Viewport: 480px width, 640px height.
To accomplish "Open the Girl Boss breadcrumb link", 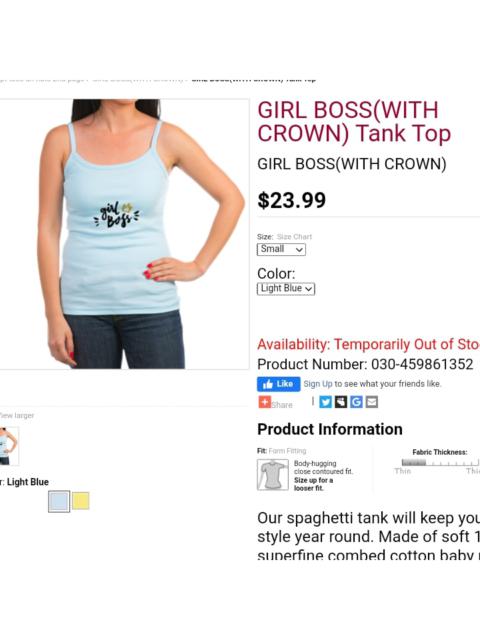I will pyautogui.click(x=139, y=79).
